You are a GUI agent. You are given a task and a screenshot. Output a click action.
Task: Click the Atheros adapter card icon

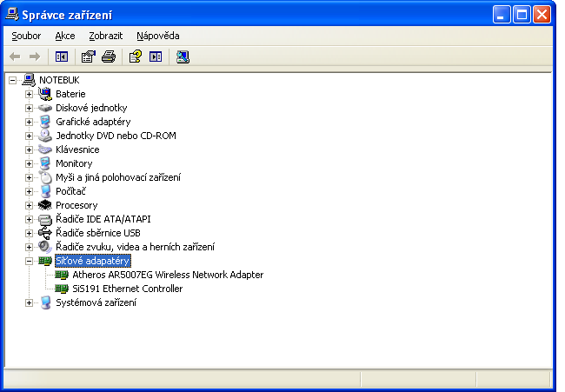click(62, 275)
